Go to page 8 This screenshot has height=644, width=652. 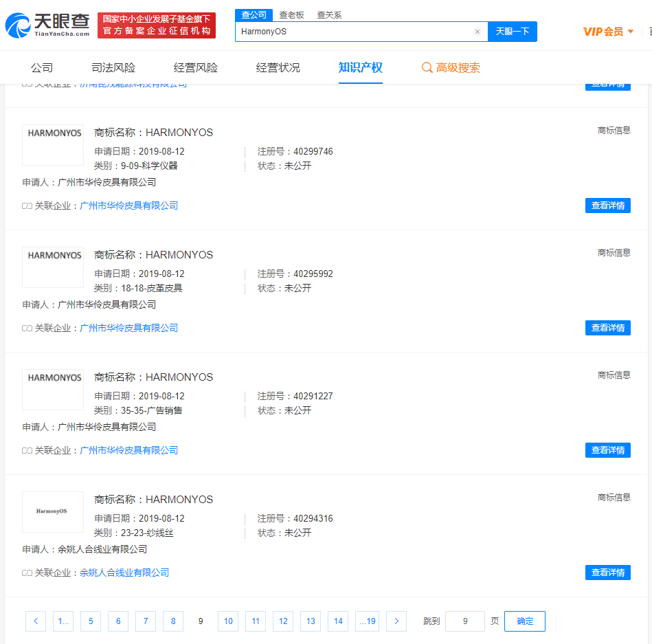(x=173, y=621)
